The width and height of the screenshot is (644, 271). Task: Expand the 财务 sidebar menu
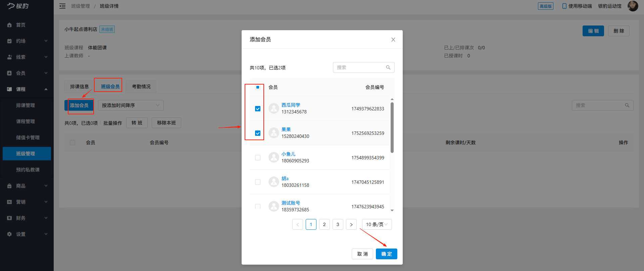point(46,218)
